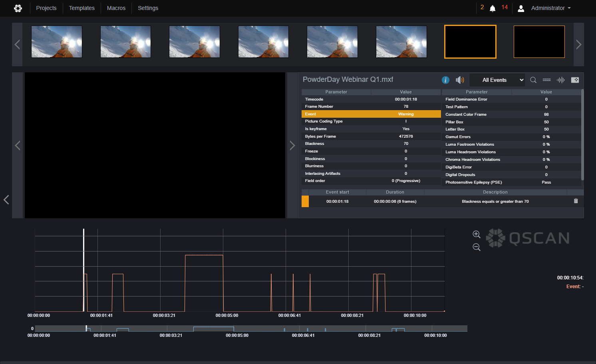Viewport: 596px width, 364px height.
Task: Click the red error count 14
Action: pos(505,8)
